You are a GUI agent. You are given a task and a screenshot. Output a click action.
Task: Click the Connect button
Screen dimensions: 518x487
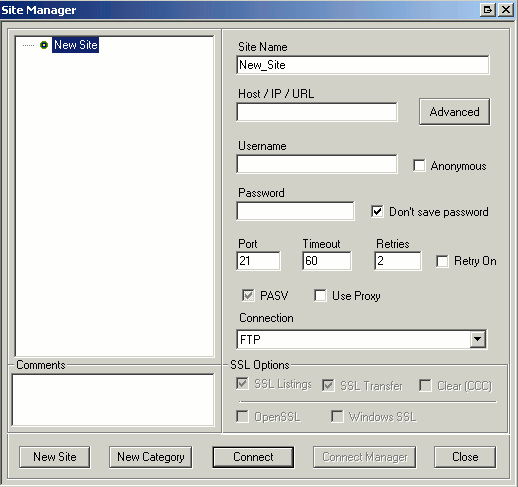pos(253,457)
